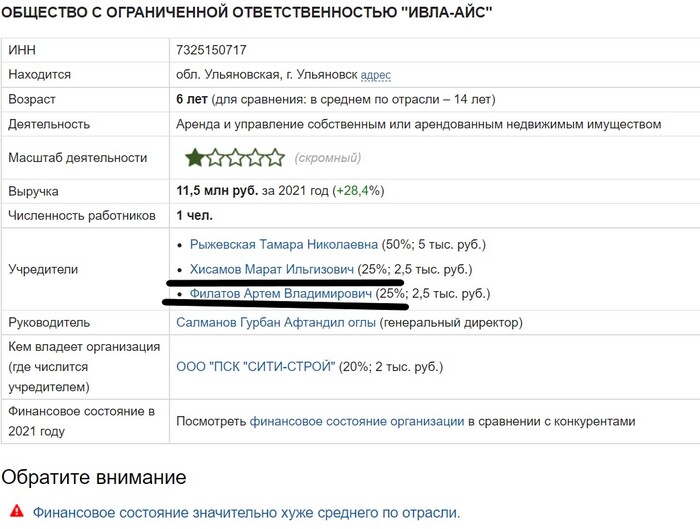
Task: Click the filled green rating star
Action: tap(194, 158)
